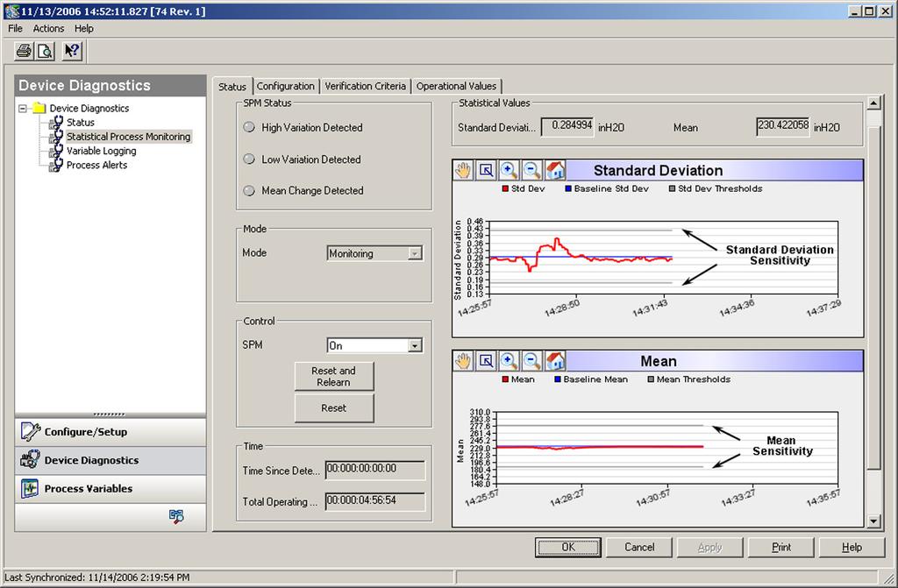The width and height of the screenshot is (898, 588).
Task: Open the Mode Monitoring dropdown
Action: coord(415,253)
